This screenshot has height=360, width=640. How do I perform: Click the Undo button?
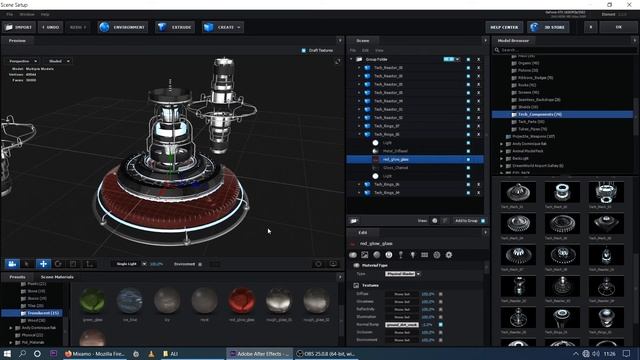click(x=50, y=27)
